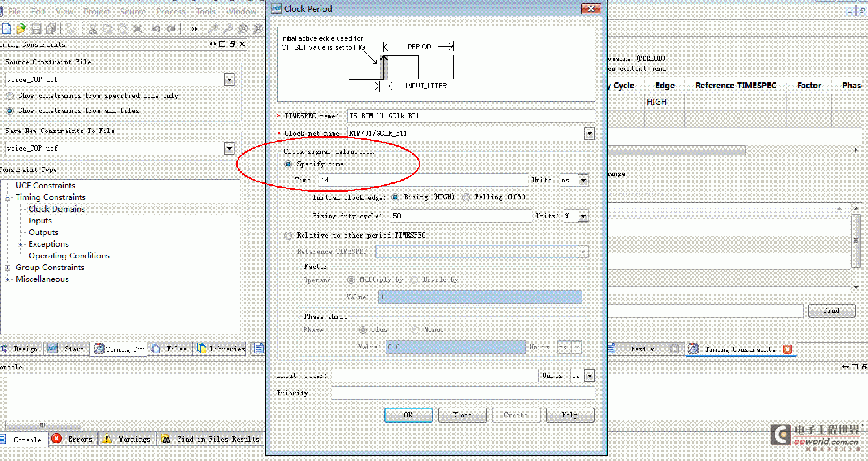Image resolution: width=868 pixels, height=461 pixels.
Task: Click the Help button in dialog
Action: pos(569,415)
